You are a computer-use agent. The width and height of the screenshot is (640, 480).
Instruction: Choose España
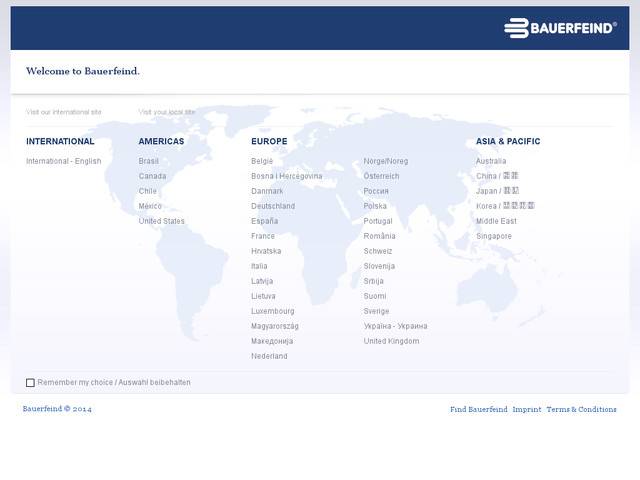pos(264,221)
